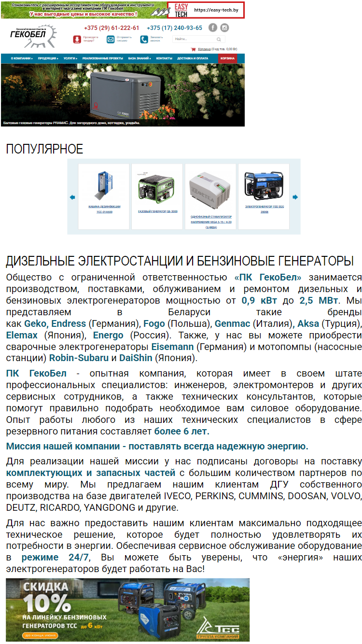
Task: Click комплектующих и запасных частей link
Action: (x=91, y=473)
